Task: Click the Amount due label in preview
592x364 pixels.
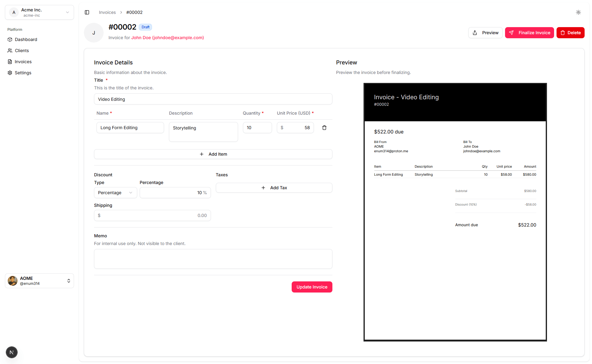Action: (x=467, y=225)
